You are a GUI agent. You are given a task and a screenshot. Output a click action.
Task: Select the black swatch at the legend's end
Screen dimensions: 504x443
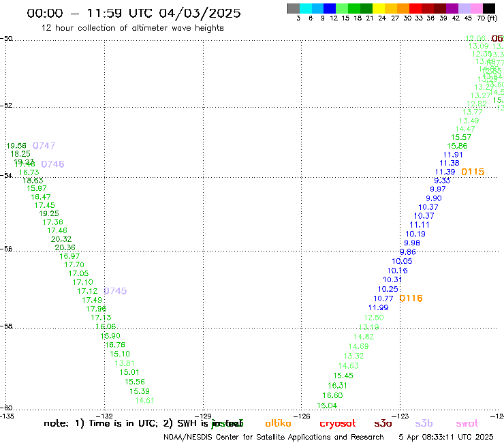coord(488,8)
